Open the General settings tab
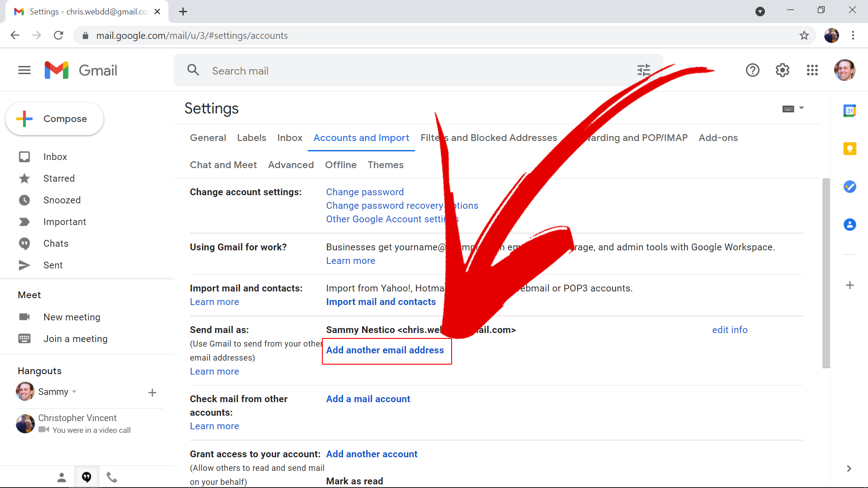 (208, 138)
